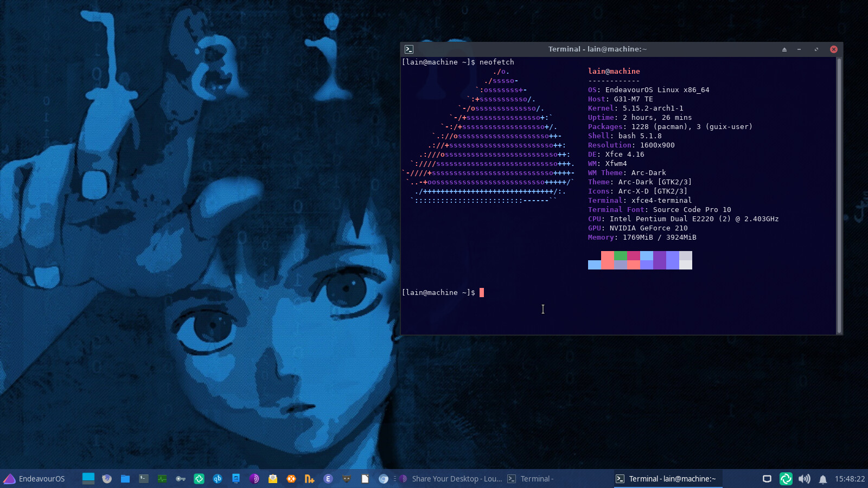Open the qBittorrent launcher icon
This screenshot has width=868, height=488.
pos(218,479)
